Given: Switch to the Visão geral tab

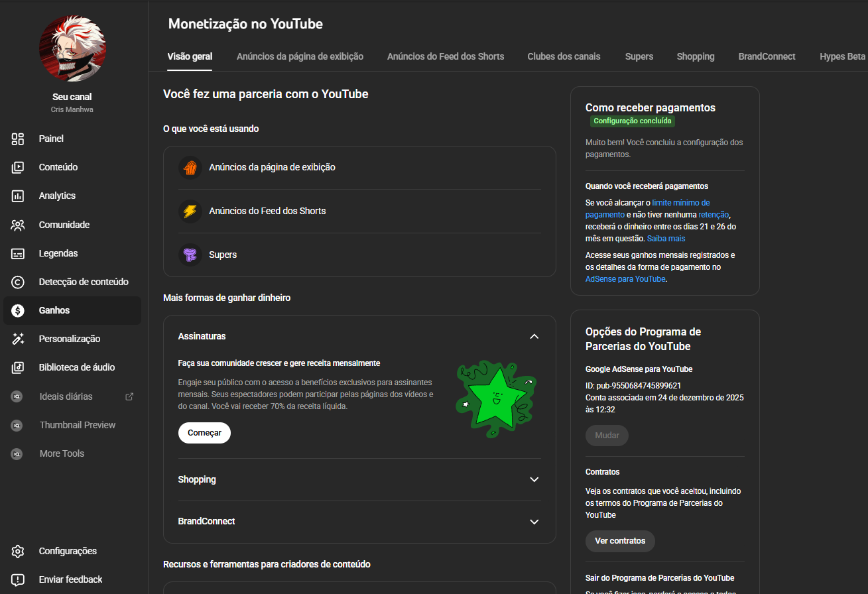Looking at the screenshot, I should (190, 56).
